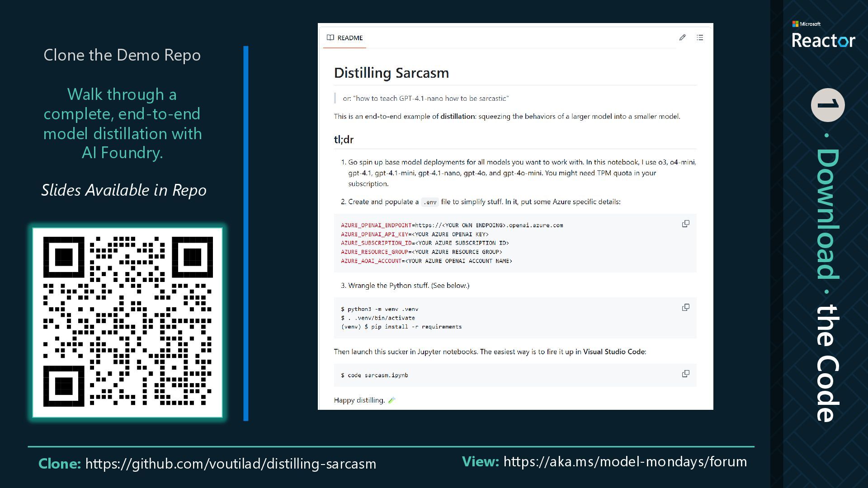
Task: Click the bold 'Visual Studio Code' text
Action: [x=613, y=352]
